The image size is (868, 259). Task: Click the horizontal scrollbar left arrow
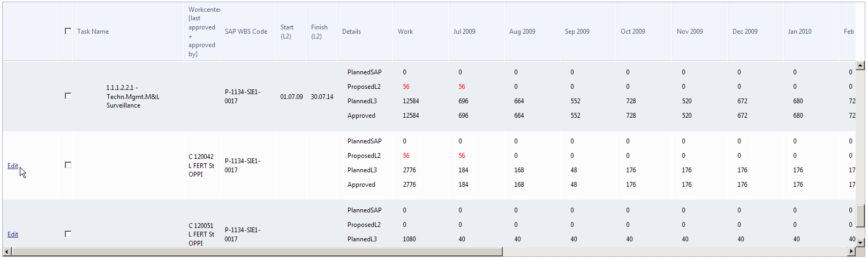tap(6, 252)
